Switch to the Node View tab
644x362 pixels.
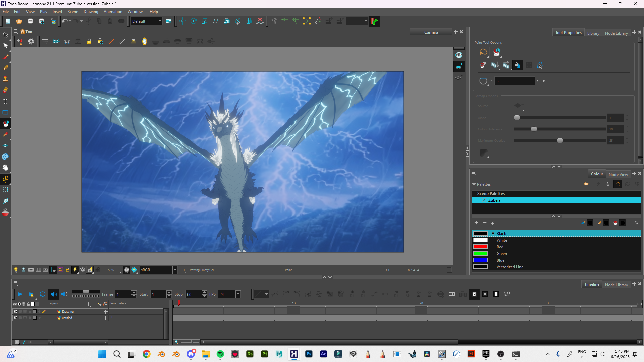click(618, 174)
